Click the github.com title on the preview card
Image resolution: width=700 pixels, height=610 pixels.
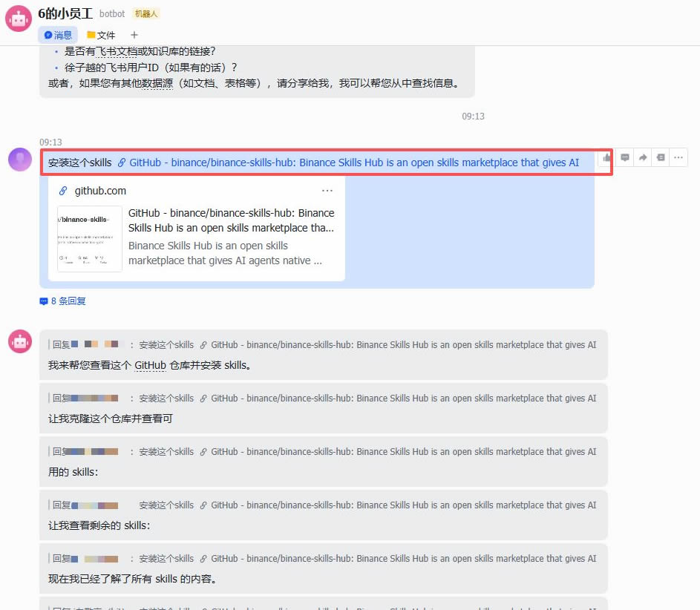coord(100,191)
